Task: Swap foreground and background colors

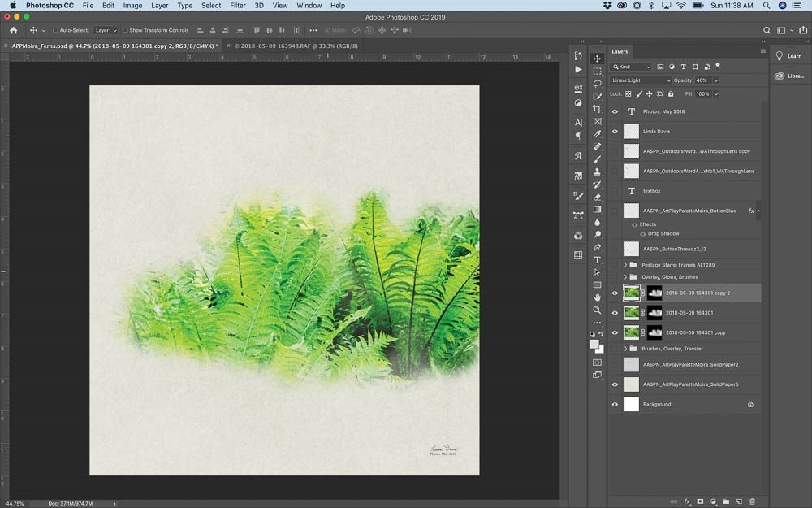Action: coord(601,334)
